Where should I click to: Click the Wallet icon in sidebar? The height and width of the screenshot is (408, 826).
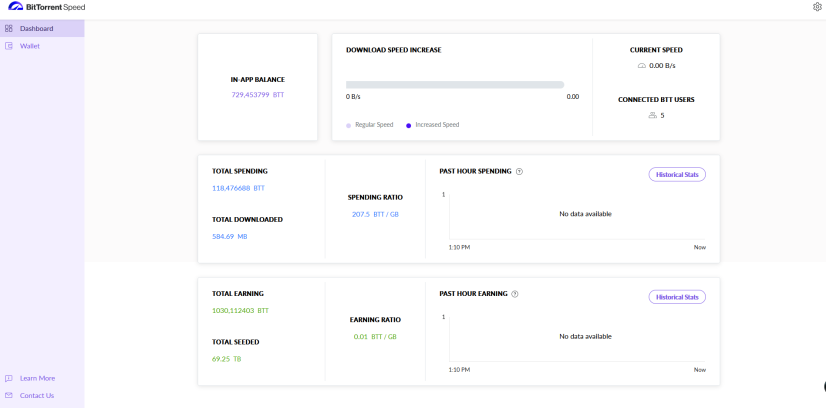click(8, 46)
